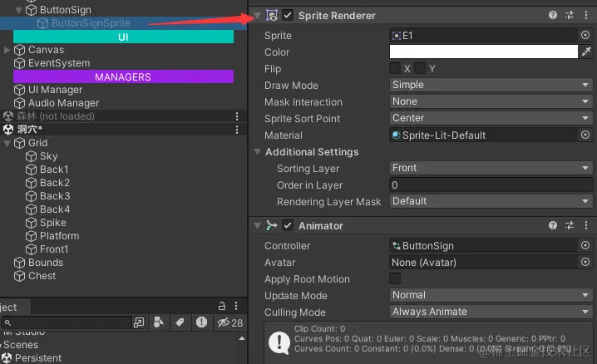Toggle Flip Y checkbox
The image size is (597, 364).
click(420, 68)
